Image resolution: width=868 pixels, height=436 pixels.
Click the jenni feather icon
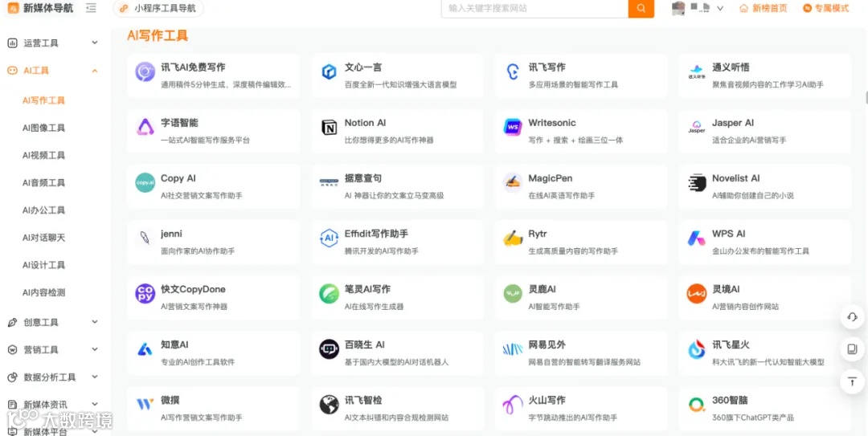(x=145, y=238)
